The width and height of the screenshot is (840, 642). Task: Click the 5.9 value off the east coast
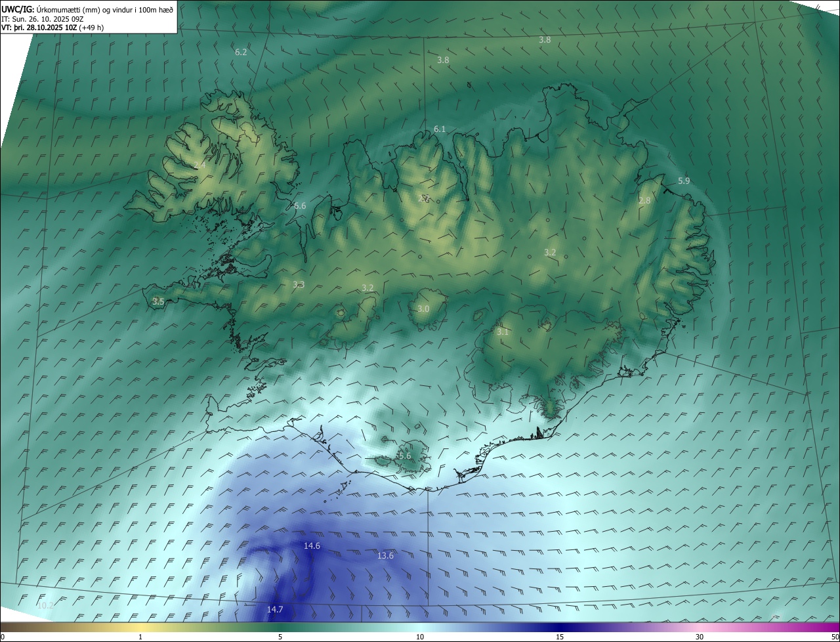(x=684, y=181)
